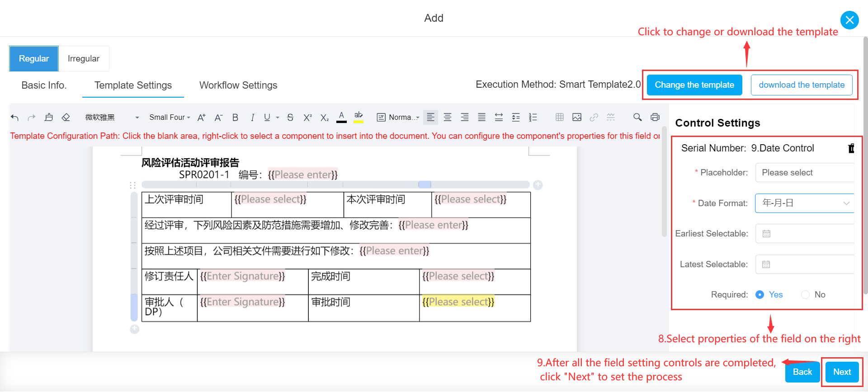Choose text highlight color swatch
Viewport: 868px width, 392px height.
[x=359, y=118]
